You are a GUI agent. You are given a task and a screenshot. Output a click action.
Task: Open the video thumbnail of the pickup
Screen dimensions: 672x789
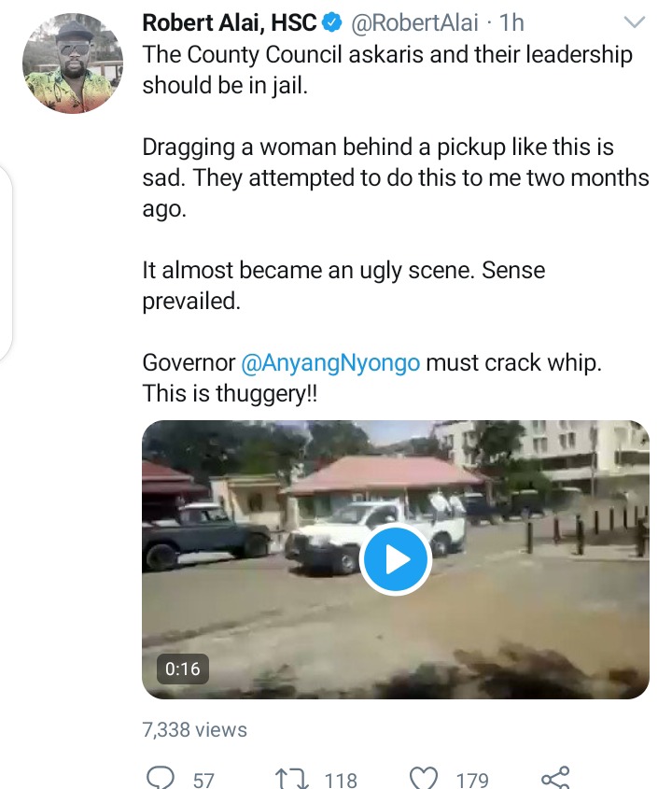point(396,559)
